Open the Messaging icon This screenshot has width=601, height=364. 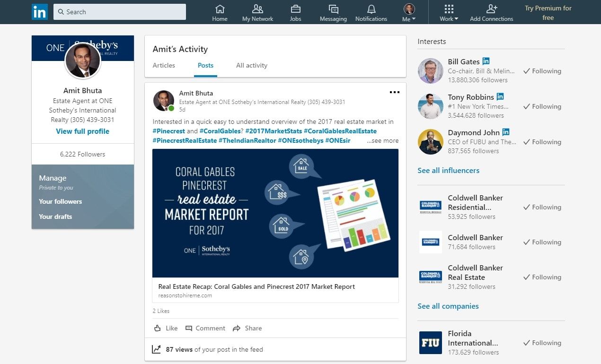333,9
